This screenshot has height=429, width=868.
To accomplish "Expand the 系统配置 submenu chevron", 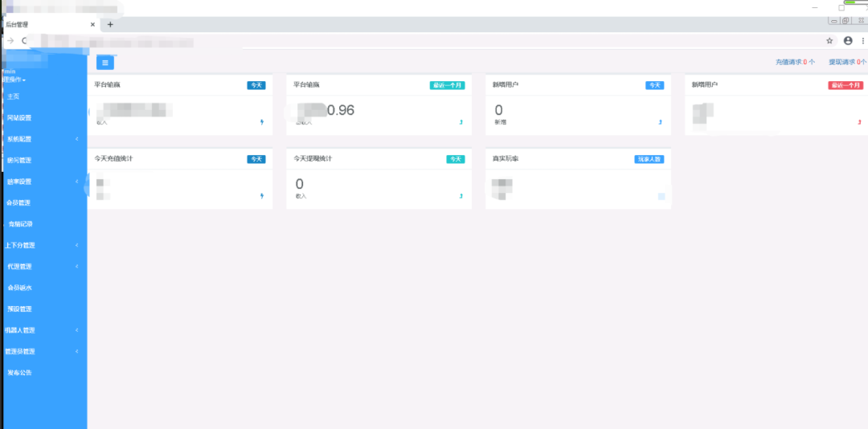I will point(77,139).
